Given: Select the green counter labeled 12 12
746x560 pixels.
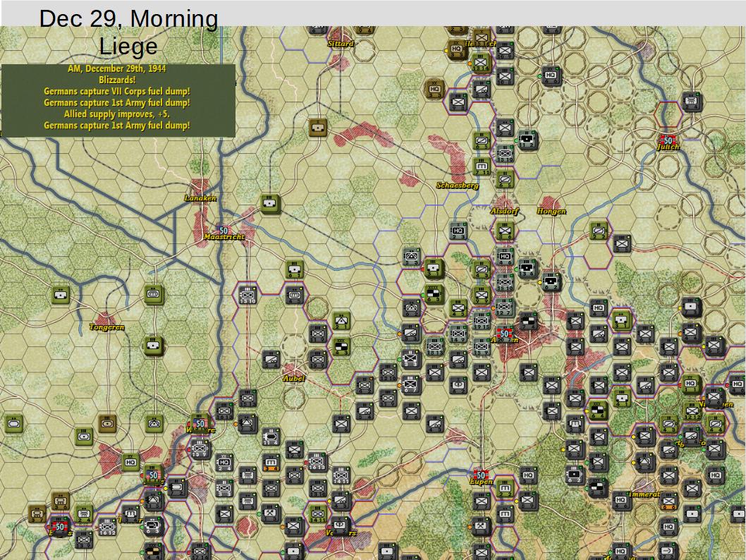Looking at the screenshot, I should 692,410.
